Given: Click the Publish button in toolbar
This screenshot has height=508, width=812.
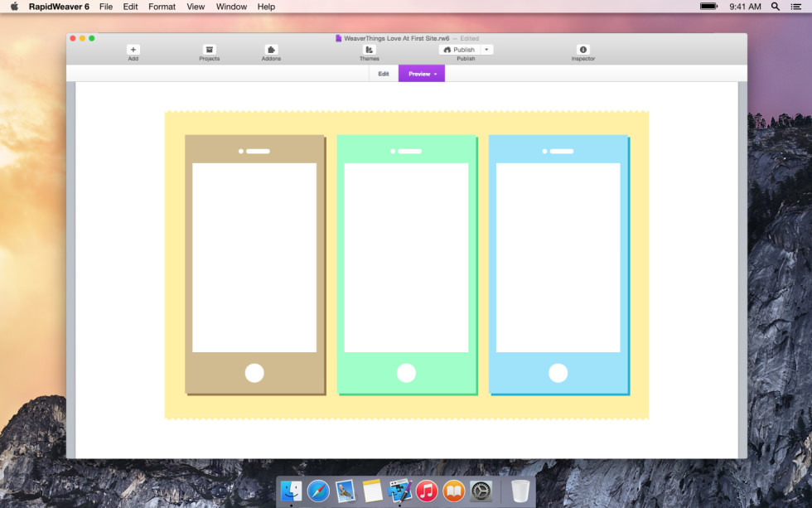Looking at the screenshot, I should [x=460, y=50].
